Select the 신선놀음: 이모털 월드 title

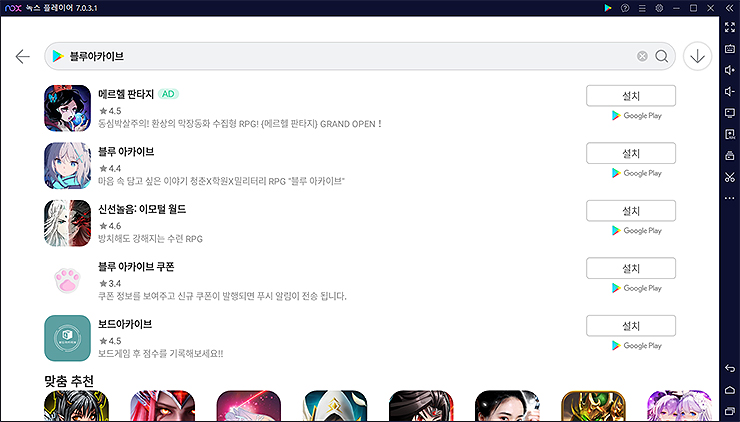click(142, 209)
